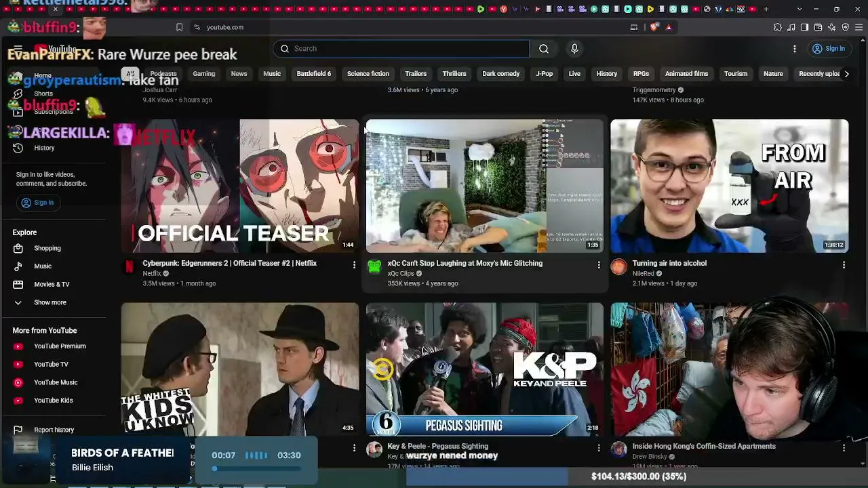Select the Live filter chip
This screenshot has height=488, width=868.
coord(574,74)
